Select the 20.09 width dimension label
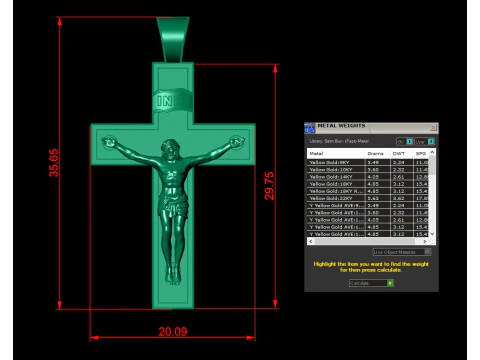 click(173, 331)
